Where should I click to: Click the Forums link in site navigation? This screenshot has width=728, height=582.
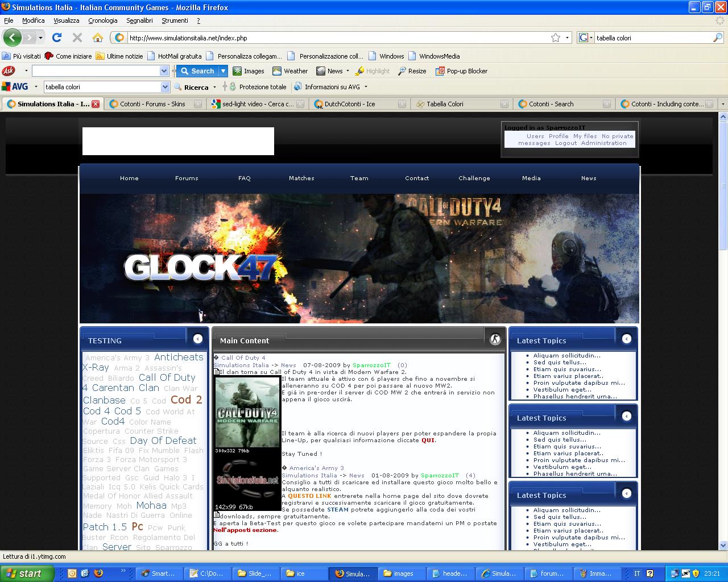tap(187, 178)
